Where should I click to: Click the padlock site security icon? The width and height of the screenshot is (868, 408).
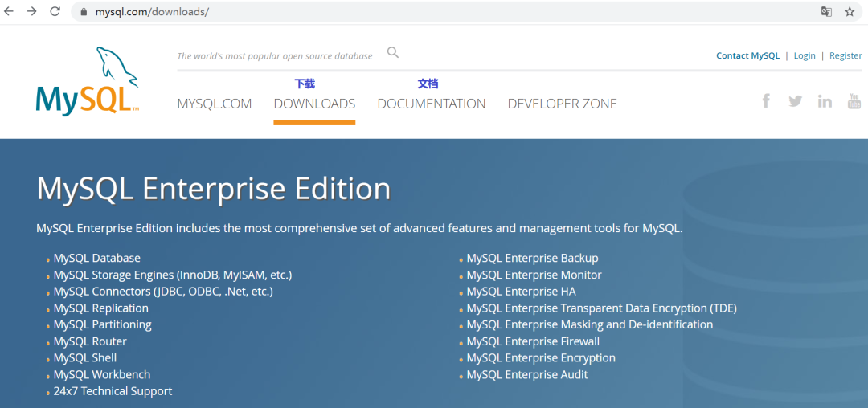click(84, 11)
